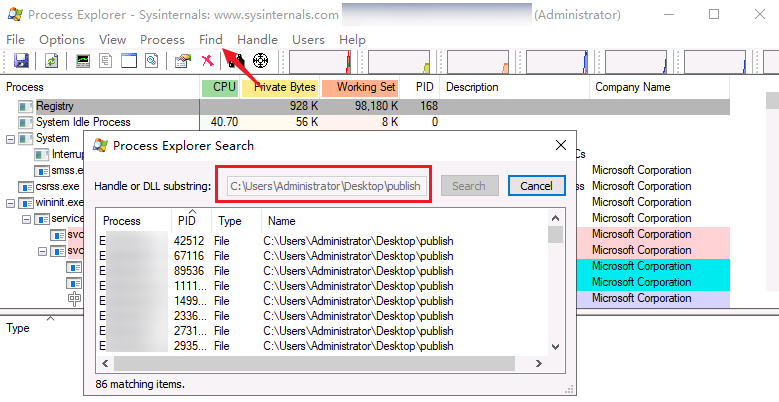Click the binoculars Find Handle icon
The width and height of the screenshot is (779, 402).
[x=236, y=61]
